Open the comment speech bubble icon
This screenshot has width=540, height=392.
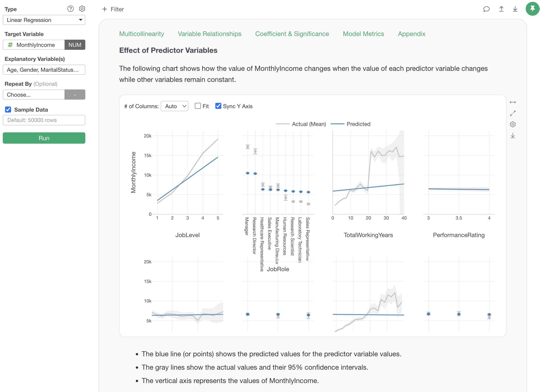486,9
